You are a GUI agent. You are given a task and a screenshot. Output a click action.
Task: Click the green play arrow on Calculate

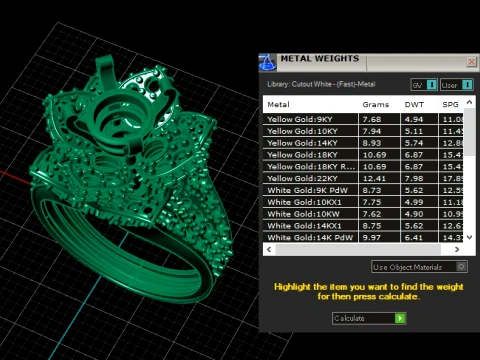tap(400, 318)
